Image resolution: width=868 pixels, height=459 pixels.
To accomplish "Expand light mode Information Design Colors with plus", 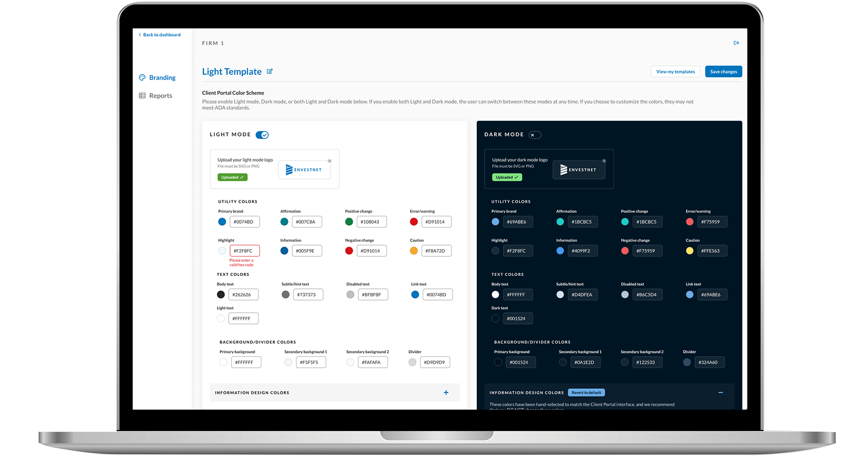I will click(x=446, y=392).
